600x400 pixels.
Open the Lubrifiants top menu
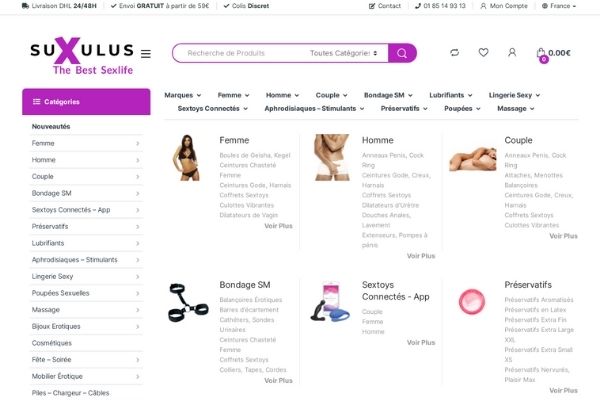pos(451,95)
